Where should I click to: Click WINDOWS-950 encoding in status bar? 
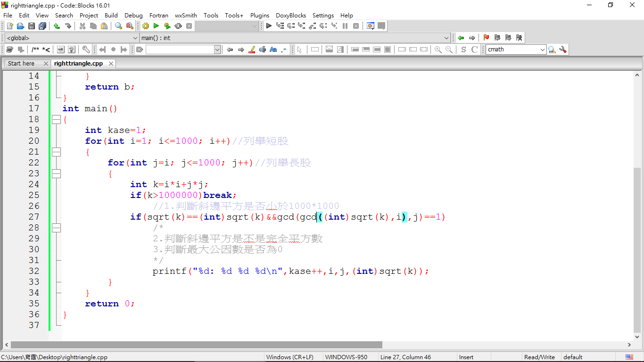(x=346, y=357)
